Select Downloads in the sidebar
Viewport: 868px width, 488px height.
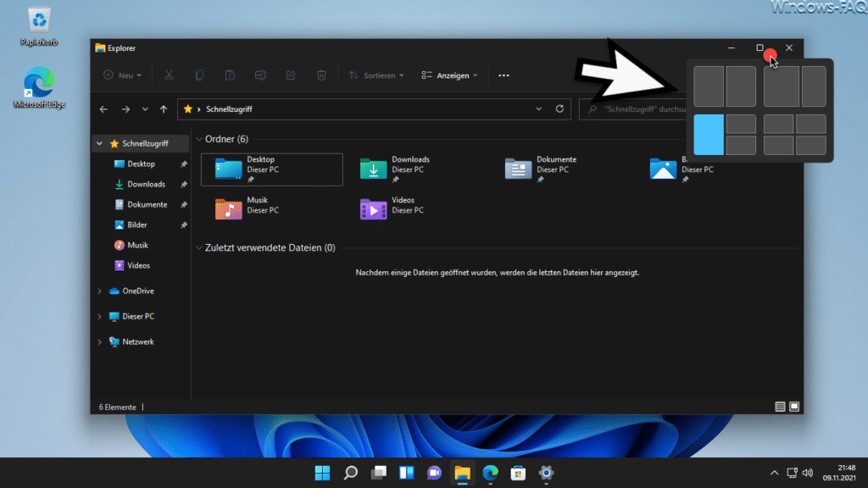(x=146, y=184)
